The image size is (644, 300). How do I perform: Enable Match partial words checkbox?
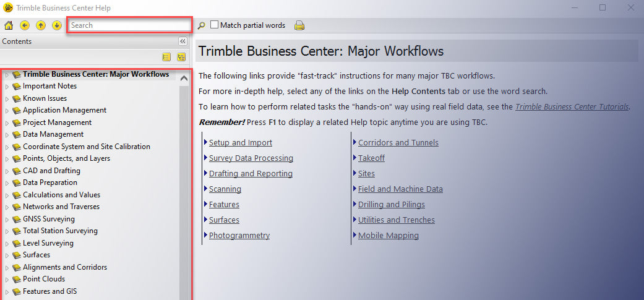[214, 25]
